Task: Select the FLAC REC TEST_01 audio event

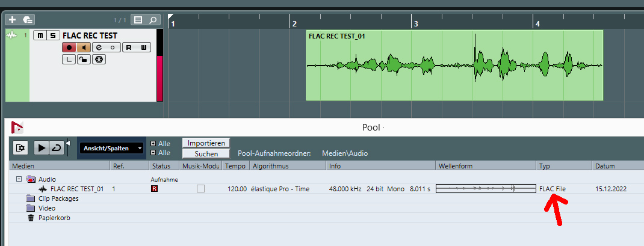Action: [454, 65]
